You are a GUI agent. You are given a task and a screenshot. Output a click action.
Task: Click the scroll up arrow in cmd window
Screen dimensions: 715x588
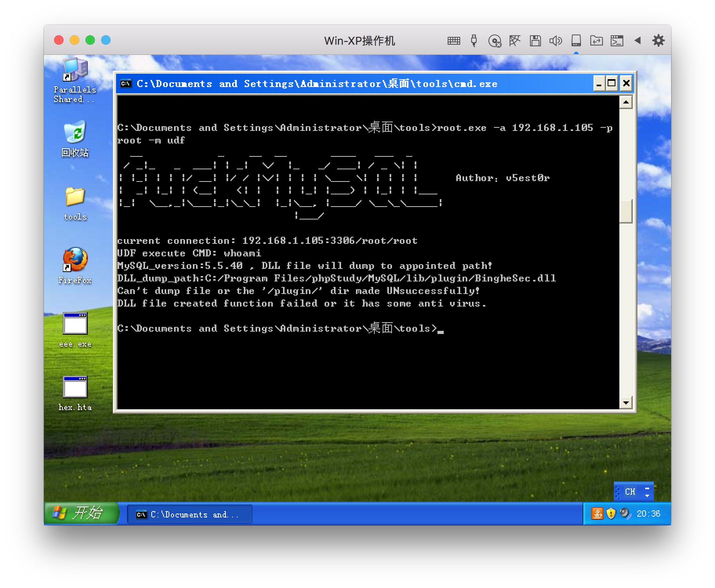click(626, 102)
